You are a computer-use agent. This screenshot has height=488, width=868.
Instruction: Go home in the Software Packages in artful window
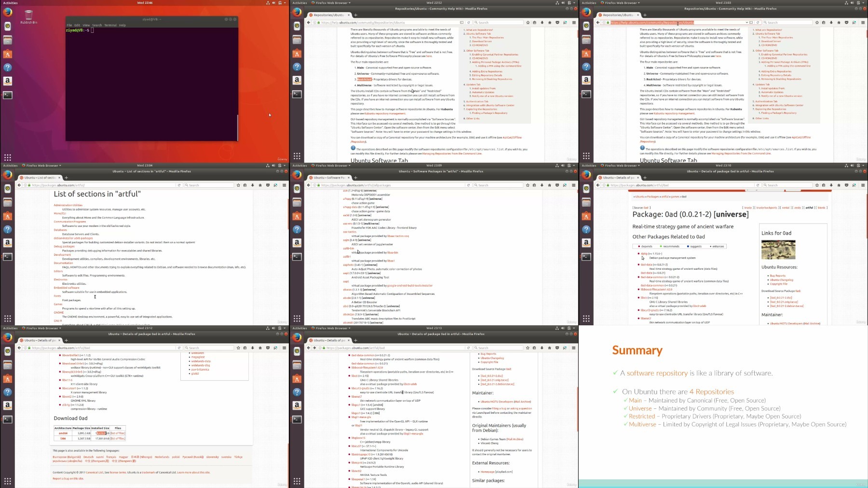549,185
